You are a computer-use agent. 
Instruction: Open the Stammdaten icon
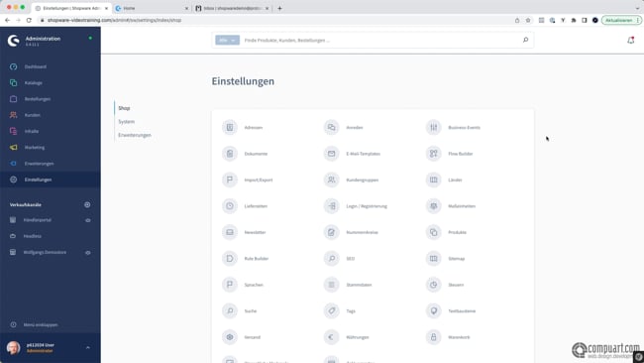tap(332, 285)
